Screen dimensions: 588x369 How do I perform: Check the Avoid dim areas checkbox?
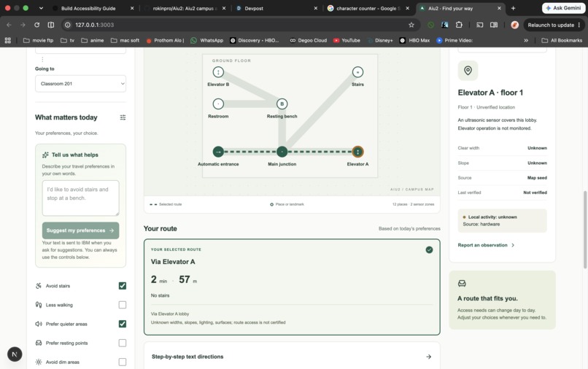123,362
